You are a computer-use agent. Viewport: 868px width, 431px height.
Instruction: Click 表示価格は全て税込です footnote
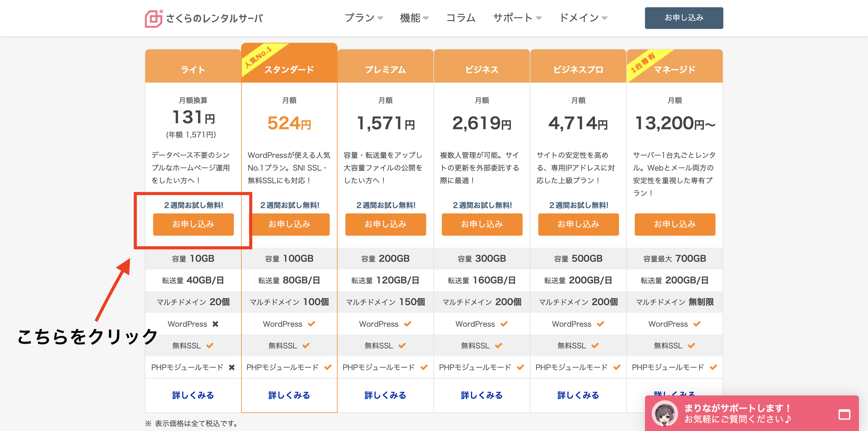click(x=191, y=423)
